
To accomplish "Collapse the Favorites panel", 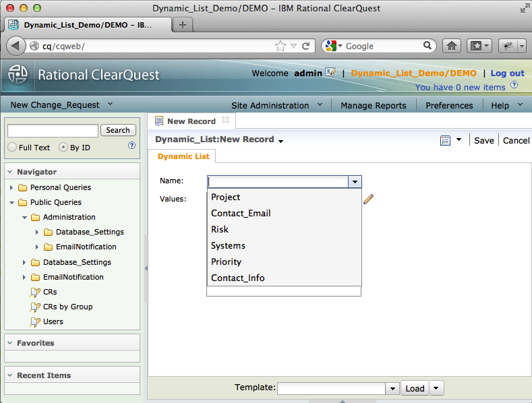I will coord(10,343).
